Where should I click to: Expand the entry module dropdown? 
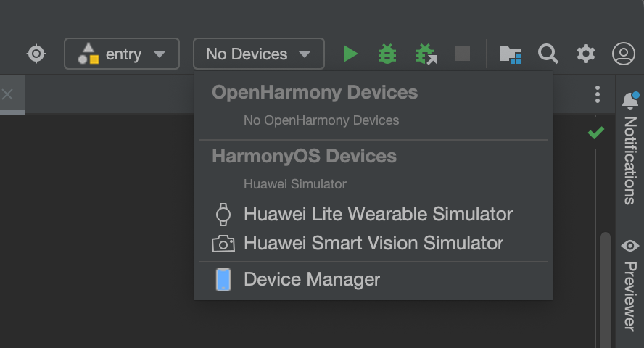[x=122, y=54]
